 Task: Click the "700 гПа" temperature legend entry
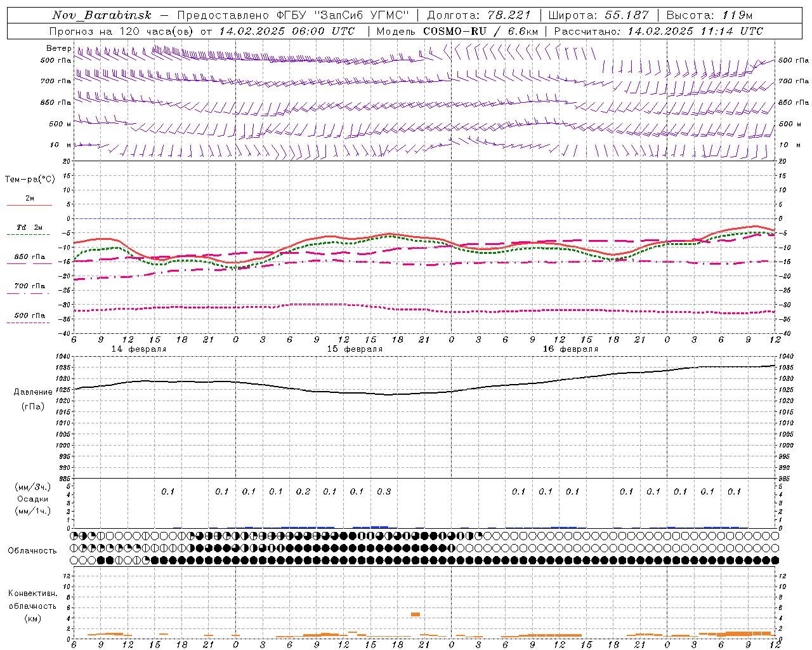[29, 286]
